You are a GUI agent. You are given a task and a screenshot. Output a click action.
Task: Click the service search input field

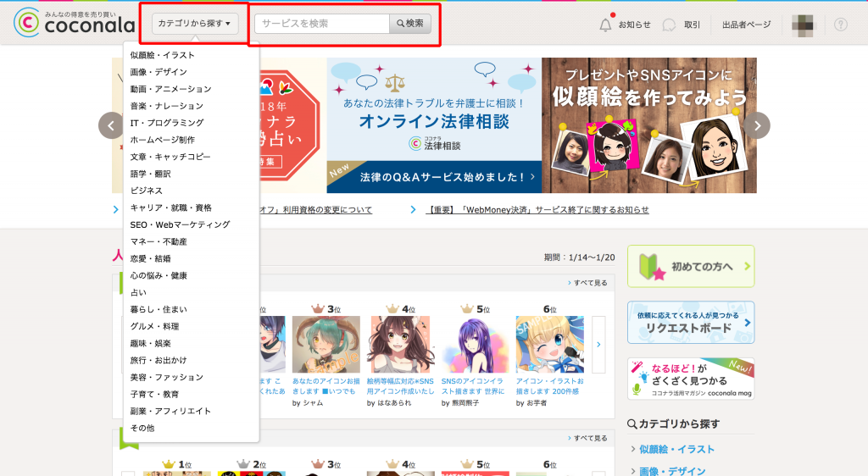pos(322,23)
